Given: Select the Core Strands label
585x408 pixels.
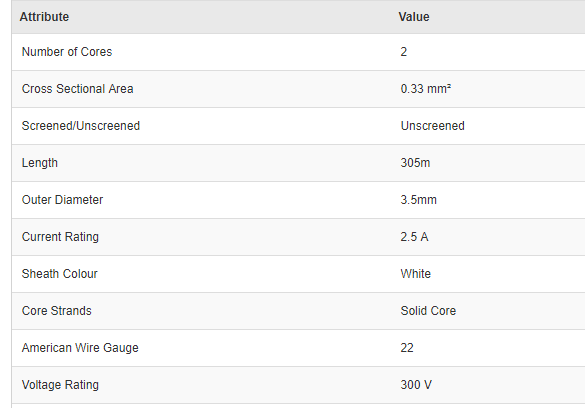Looking at the screenshot, I should pyautogui.click(x=57, y=311).
